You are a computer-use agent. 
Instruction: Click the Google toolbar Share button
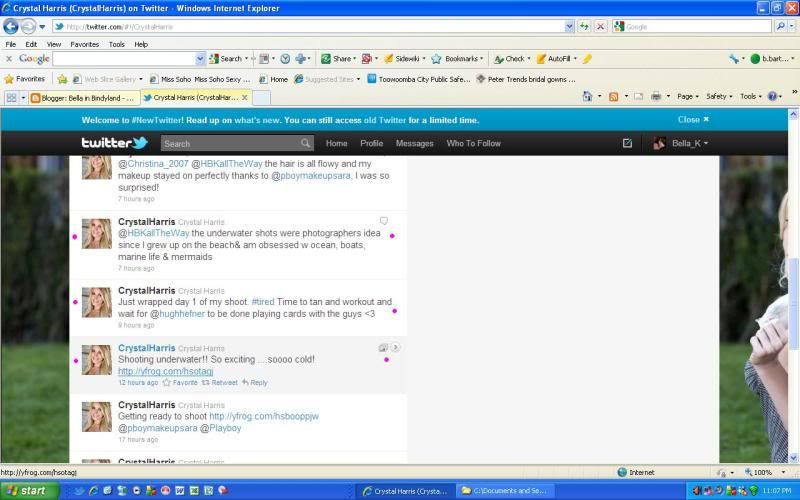pyautogui.click(x=336, y=59)
